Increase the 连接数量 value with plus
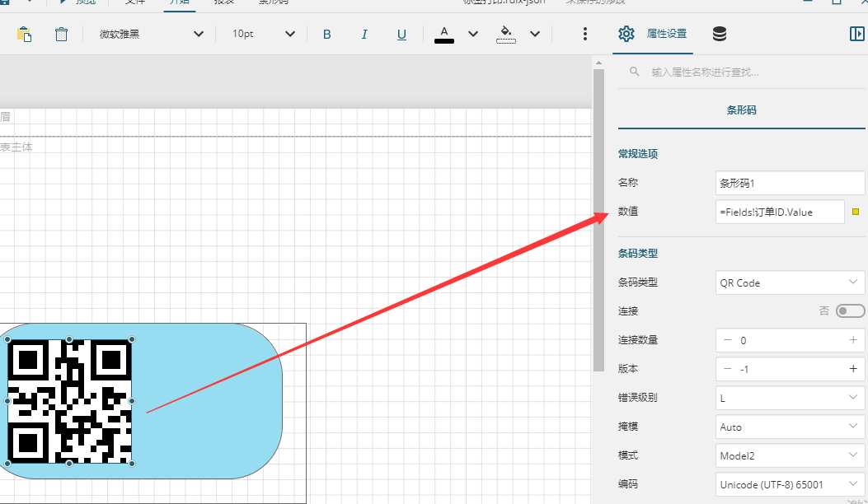This screenshot has width=868, height=504. tap(853, 340)
